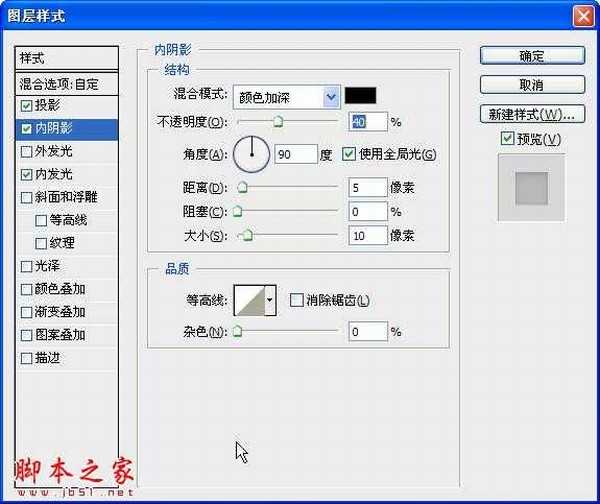Open the 混合模式 dropdown

[286, 96]
